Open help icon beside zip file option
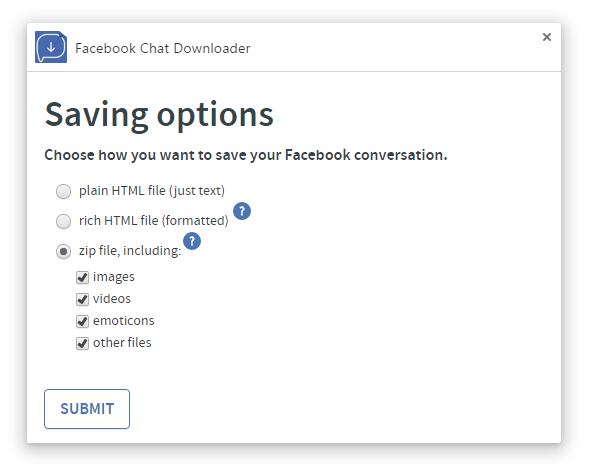This screenshot has width=589, height=474. tap(192, 241)
